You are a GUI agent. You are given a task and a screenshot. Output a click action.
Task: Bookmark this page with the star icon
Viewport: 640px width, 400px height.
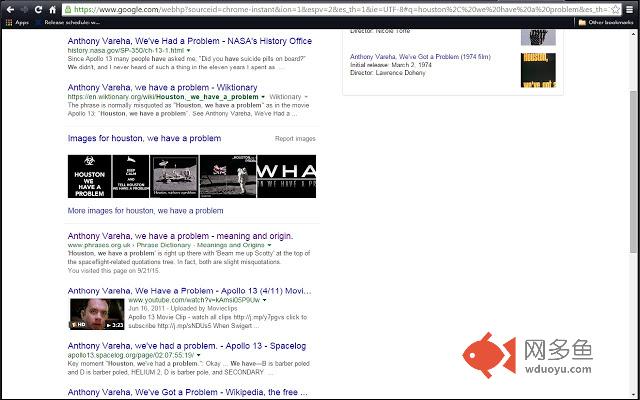(613, 8)
